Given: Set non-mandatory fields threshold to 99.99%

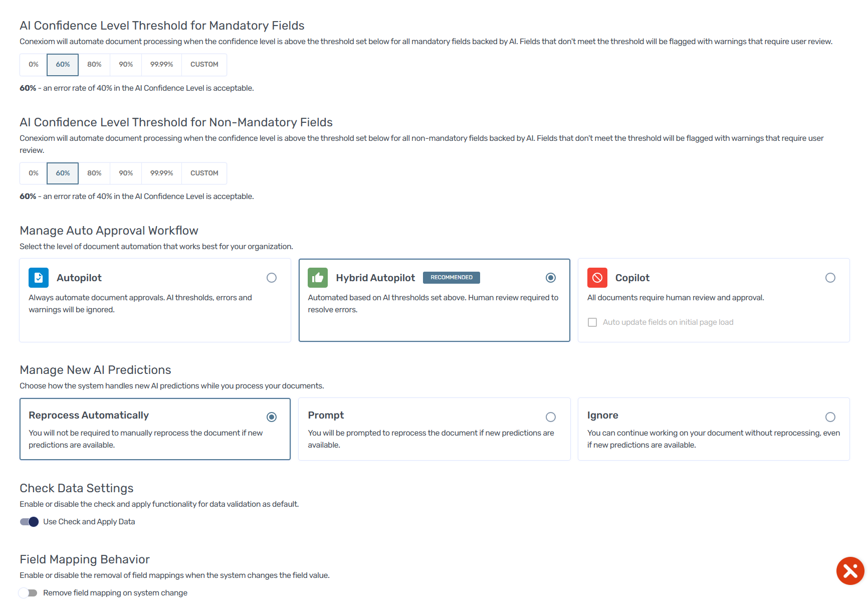Looking at the screenshot, I should point(161,173).
